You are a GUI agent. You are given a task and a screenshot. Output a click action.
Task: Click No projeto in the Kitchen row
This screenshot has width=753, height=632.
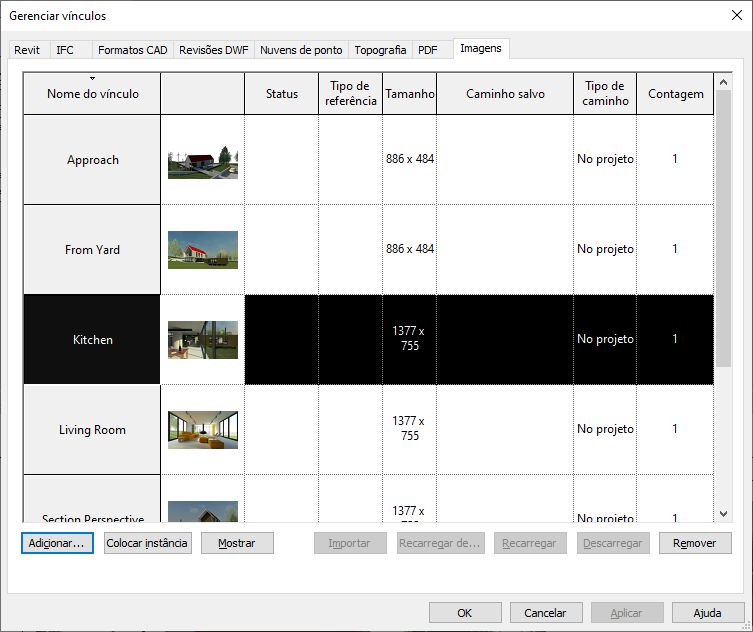[605, 339]
